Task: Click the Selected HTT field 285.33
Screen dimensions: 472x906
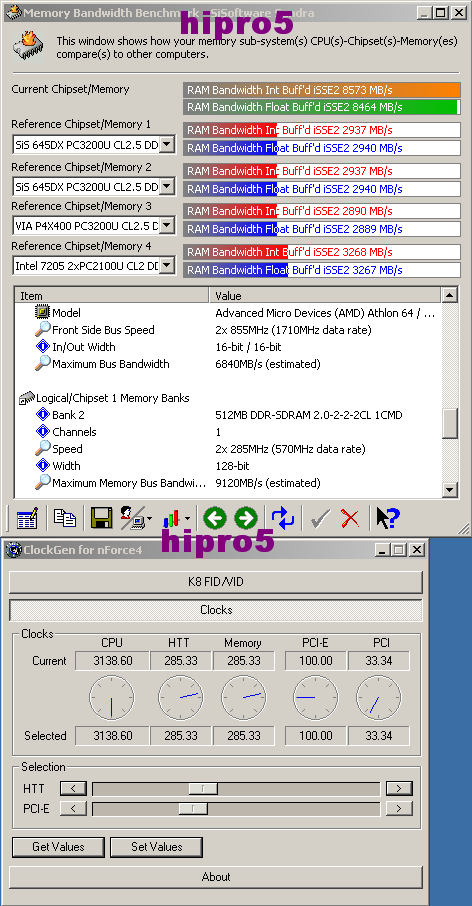Action: pos(180,736)
